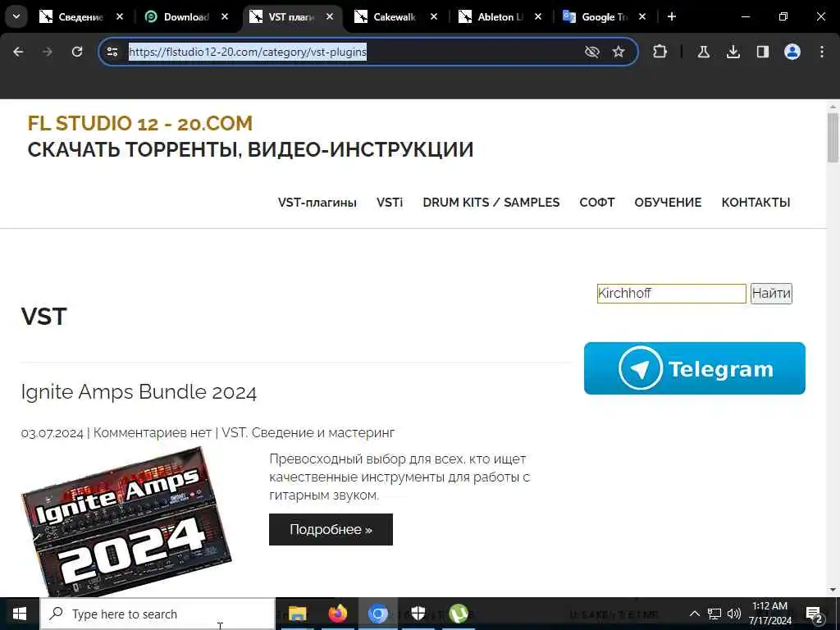Click the Найти search button
The height and width of the screenshot is (630, 840).
click(x=771, y=294)
